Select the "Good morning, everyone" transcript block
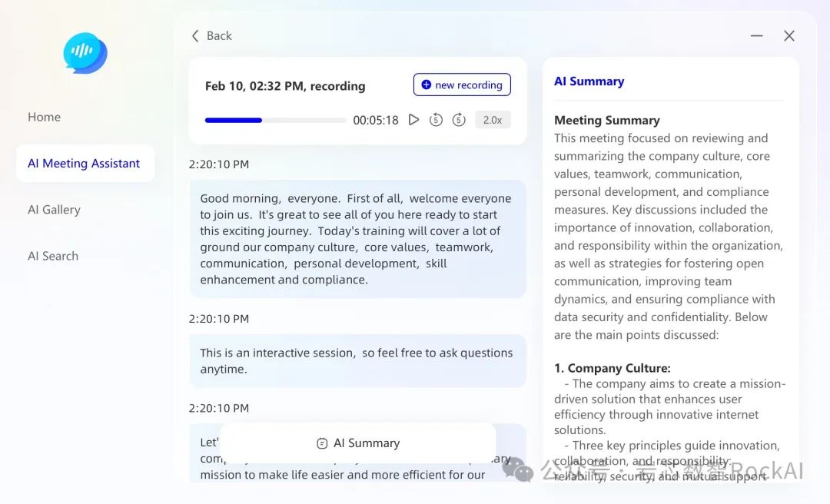Image resolution: width=830 pixels, height=504 pixels. pos(357,239)
